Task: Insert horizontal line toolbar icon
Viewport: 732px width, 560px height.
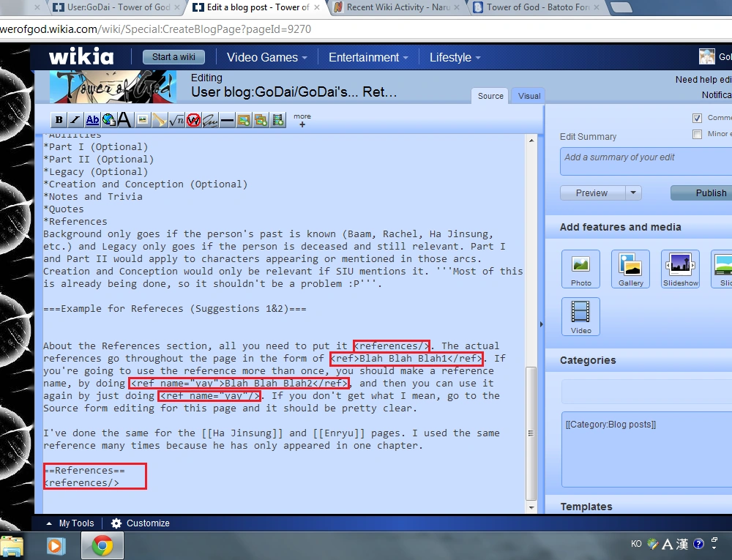Action: click(227, 120)
